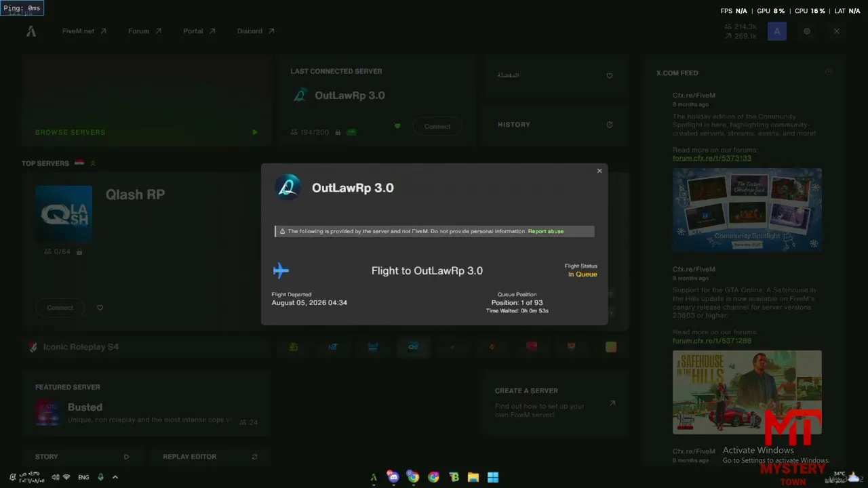Open Discord from the taskbar
The image size is (868, 488).
pyautogui.click(x=393, y=477)
